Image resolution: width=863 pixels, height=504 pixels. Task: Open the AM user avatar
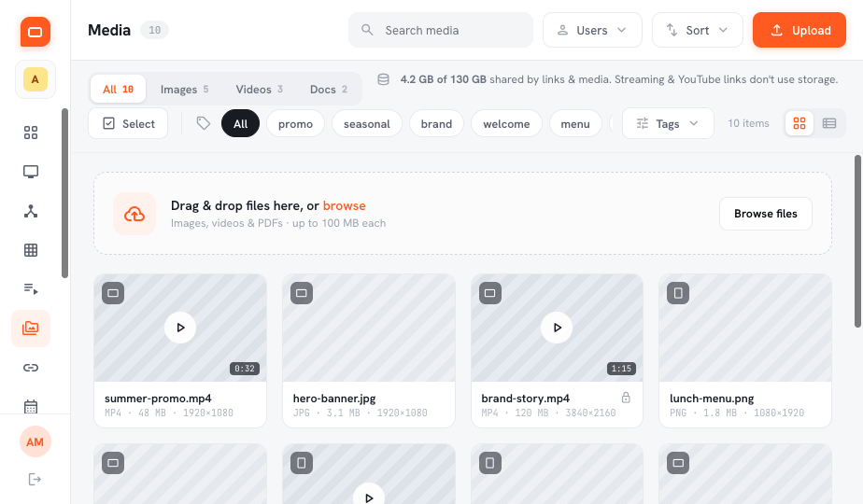pyautogui.click(x=35, y=441)
